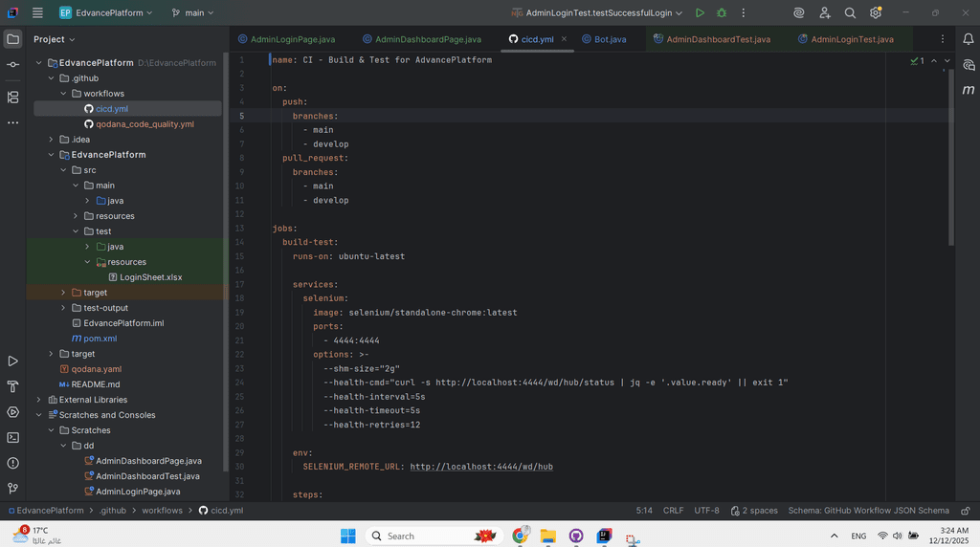The image size is (980, 547).
Task: Open the main branch dropdown
Action: (193, 13)
